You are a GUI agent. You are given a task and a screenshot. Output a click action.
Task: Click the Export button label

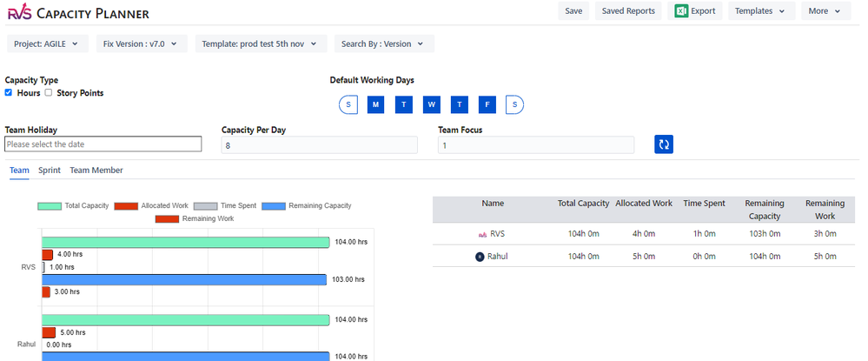703,11
